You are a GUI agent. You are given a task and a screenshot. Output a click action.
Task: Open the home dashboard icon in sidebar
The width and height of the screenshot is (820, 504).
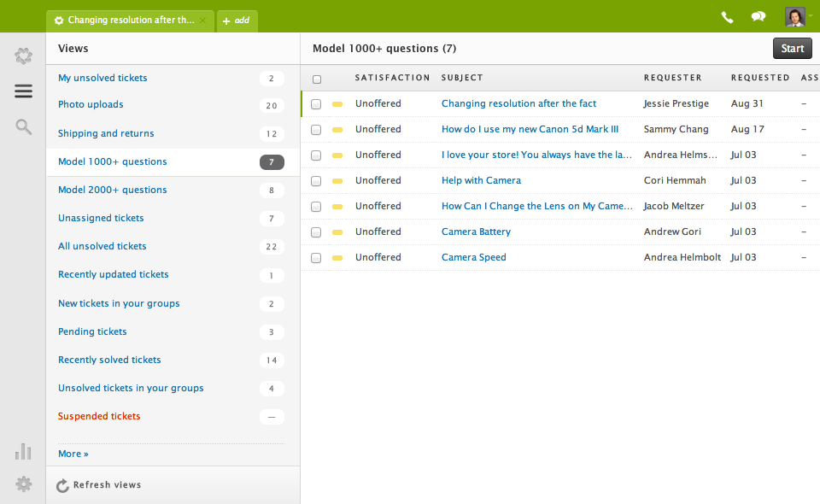pos(23,56)
